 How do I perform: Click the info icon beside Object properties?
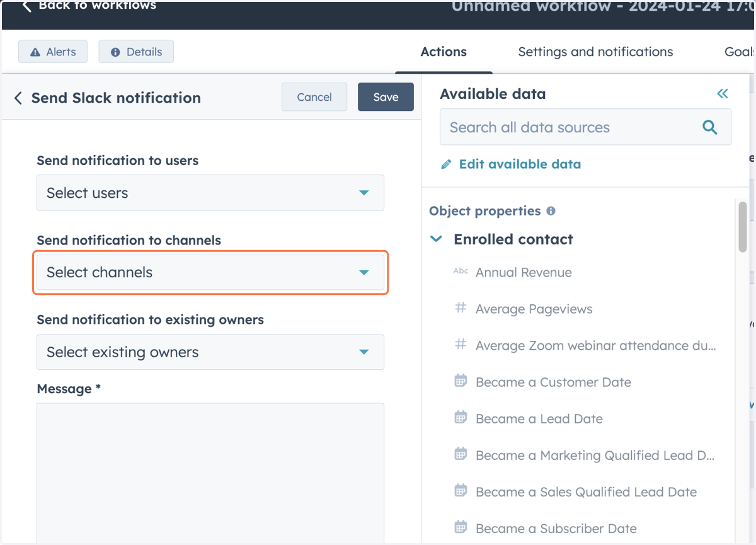click(x=551, y=211)
